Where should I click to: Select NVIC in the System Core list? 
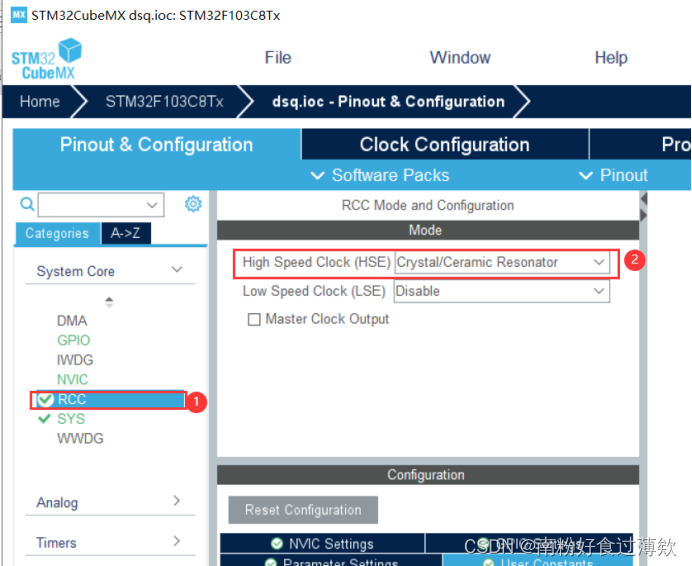[x=72, y=379]
